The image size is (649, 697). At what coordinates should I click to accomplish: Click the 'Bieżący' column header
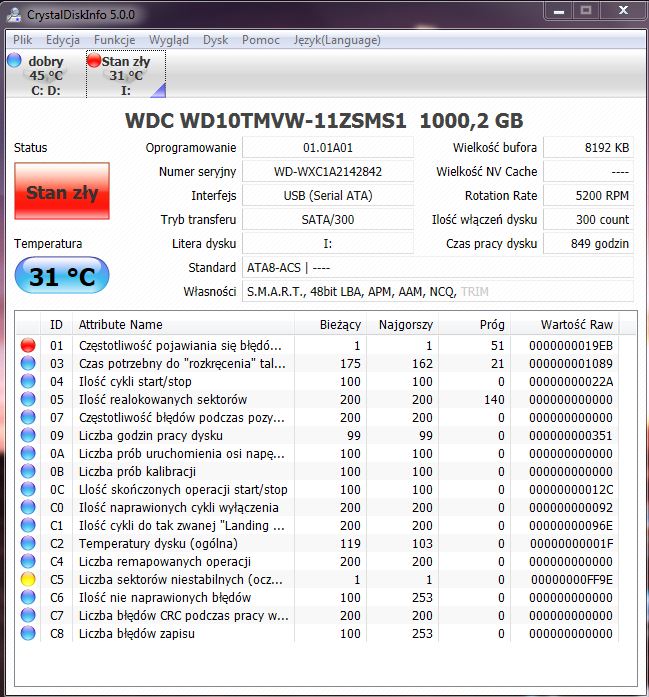(330, 325)
